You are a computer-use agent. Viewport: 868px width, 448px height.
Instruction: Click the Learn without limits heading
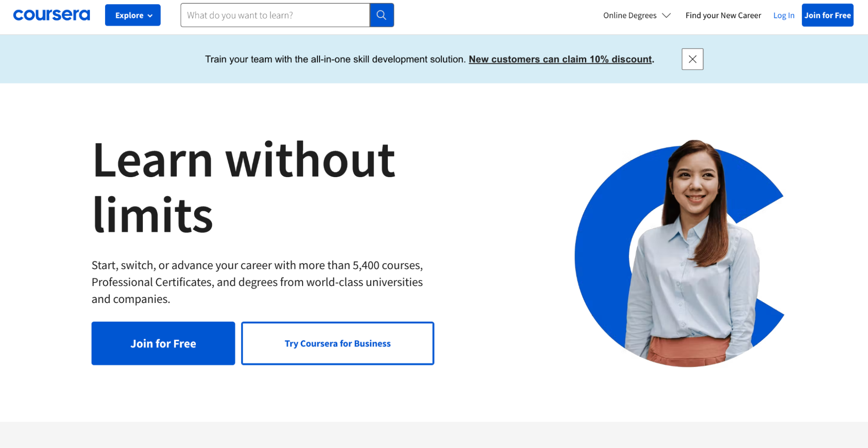[243, 187]
